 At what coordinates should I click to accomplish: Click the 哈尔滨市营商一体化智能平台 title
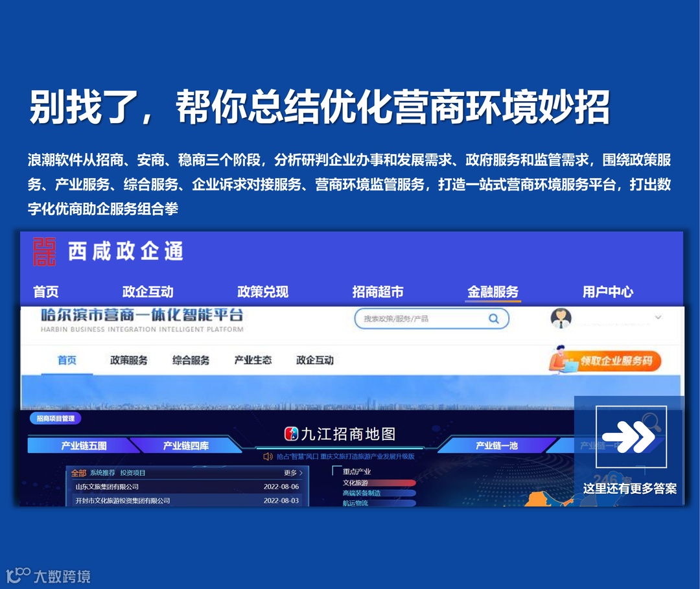(142, 315)
